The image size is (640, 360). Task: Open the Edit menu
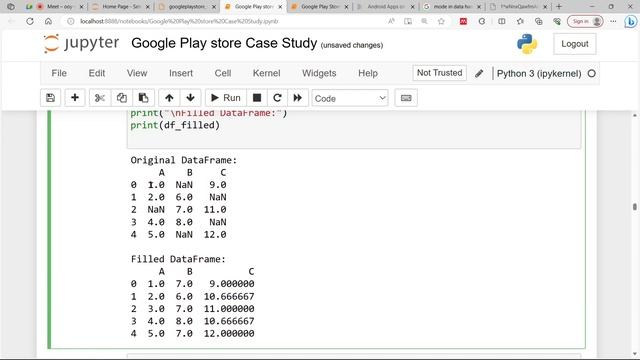[97, 73]
